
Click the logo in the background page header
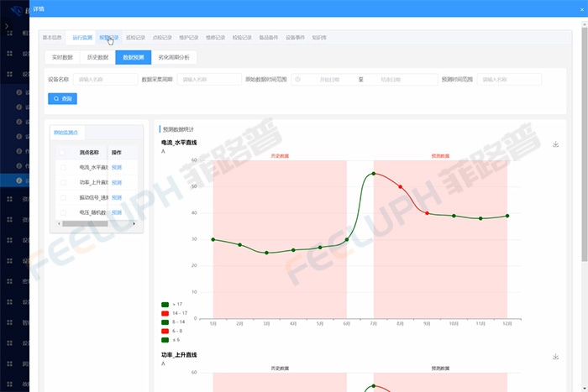17,10
